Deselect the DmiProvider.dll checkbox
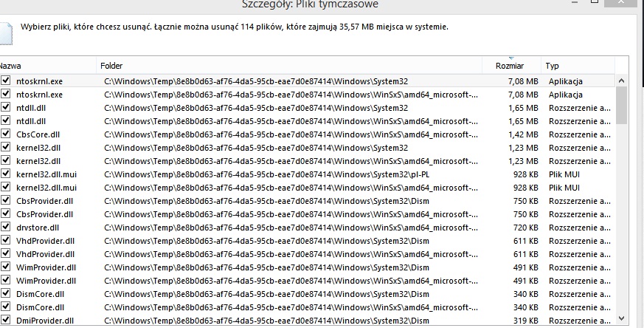Image resolution: width=644 pixels, height=328 pixels. 5,320
